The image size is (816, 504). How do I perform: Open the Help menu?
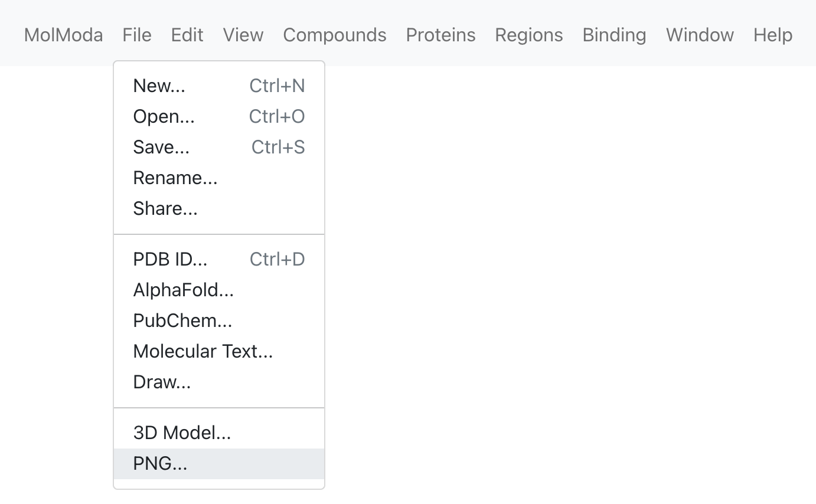pos(773,35)
